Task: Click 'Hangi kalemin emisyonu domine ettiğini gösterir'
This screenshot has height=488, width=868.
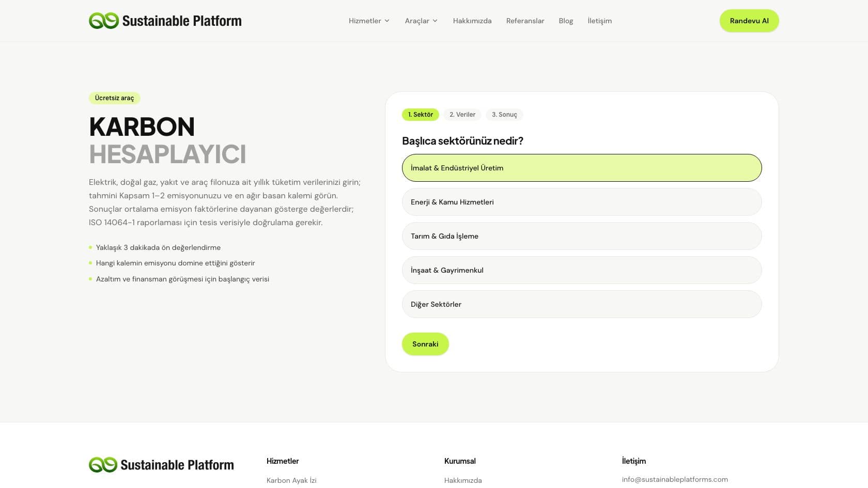Action: (x=175, y=263)
